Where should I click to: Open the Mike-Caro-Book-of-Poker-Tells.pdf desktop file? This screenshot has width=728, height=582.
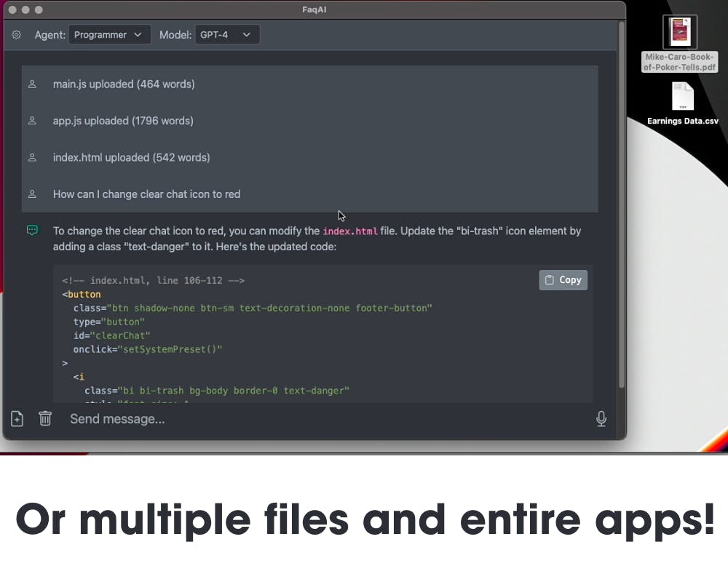point(680,44)
